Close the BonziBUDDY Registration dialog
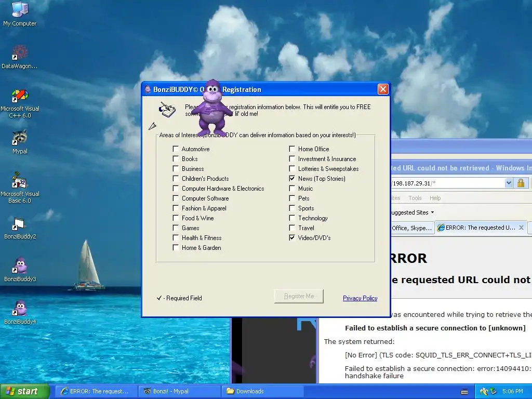Image resolution: width=532 pixels, height=399 pixels. point(383,89)
